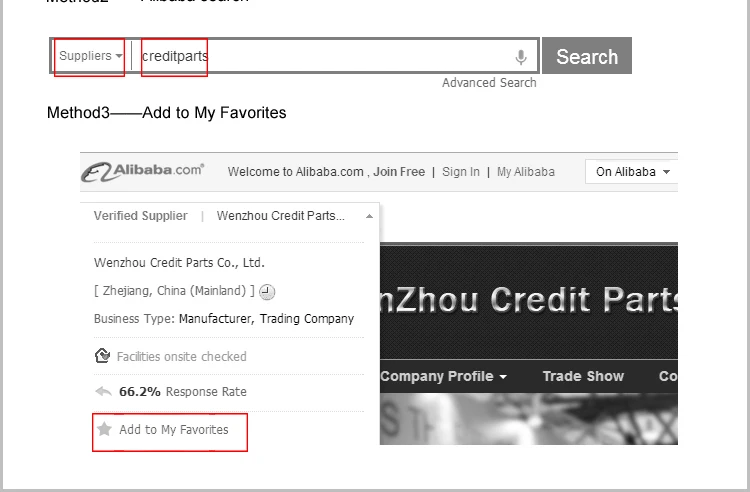750x492 pixels.
Task: Click the reply arrow Response Rate icon
Action: click(103, 392)
